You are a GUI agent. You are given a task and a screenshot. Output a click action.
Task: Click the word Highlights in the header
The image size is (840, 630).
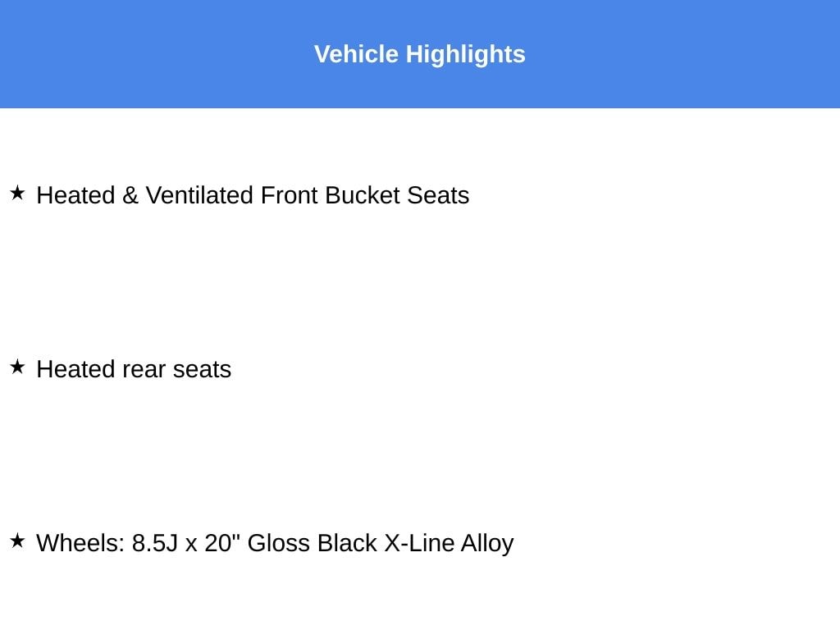point(465,54)
